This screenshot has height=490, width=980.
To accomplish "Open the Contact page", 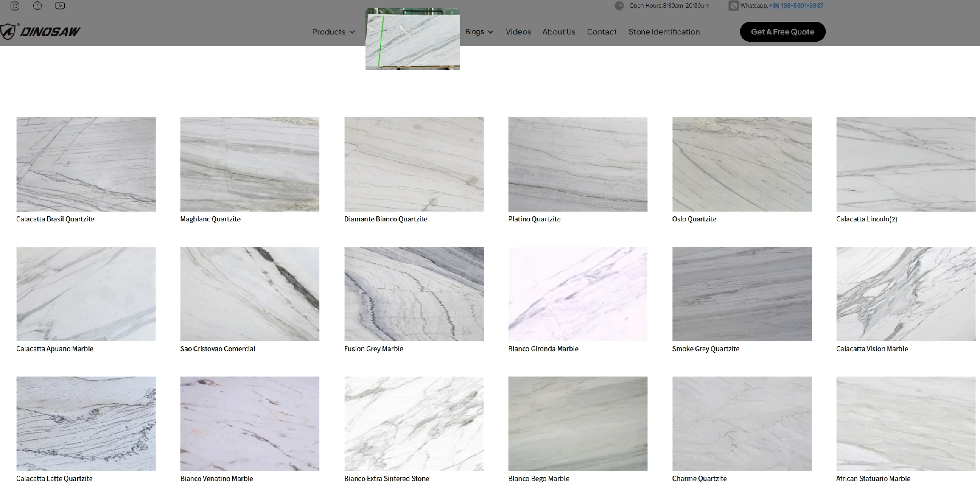I will coord(601,32).
